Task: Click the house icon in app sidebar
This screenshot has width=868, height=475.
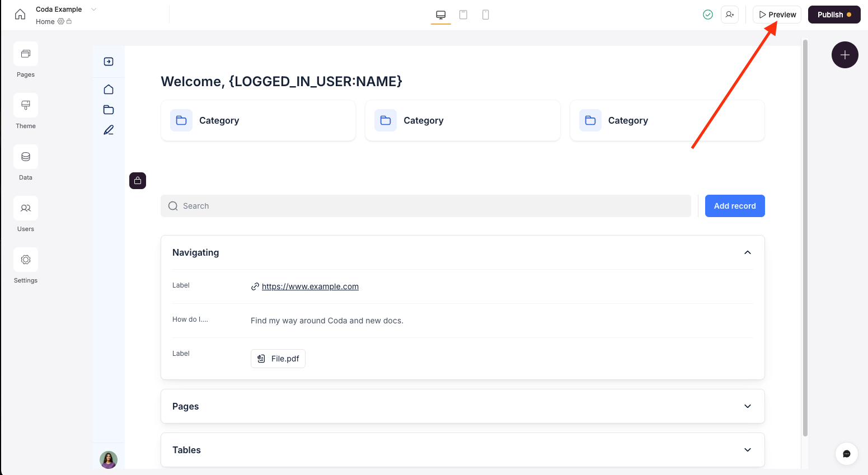Action: (109, 90)
